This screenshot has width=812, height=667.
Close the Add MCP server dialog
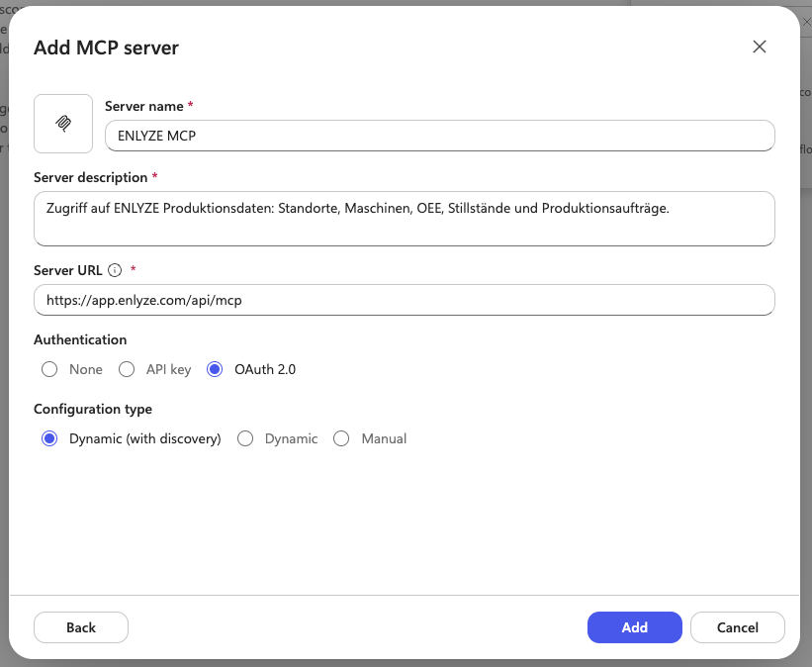760,47
